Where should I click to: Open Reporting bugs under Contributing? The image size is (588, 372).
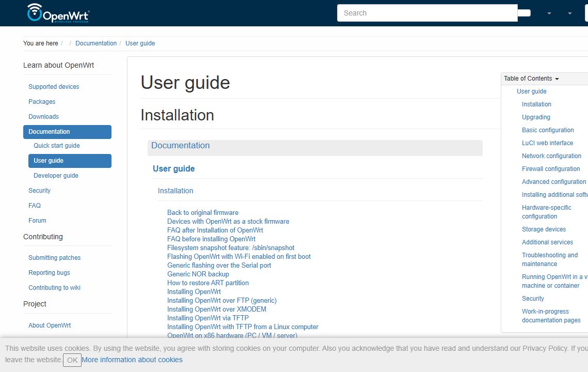(49, 273)
